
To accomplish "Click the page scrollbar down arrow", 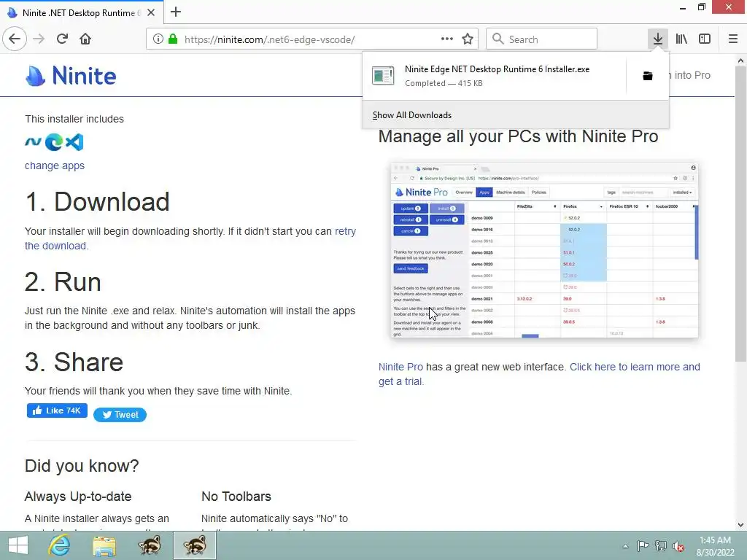I will pos(740,525).
